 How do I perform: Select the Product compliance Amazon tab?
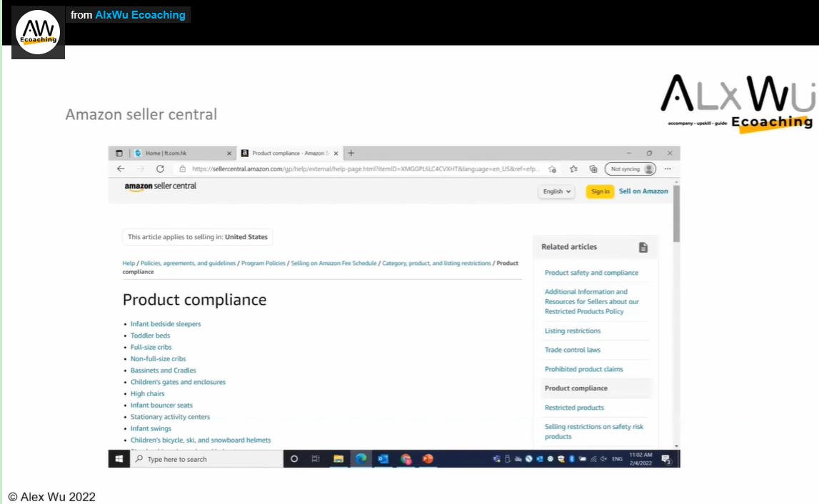290,153
